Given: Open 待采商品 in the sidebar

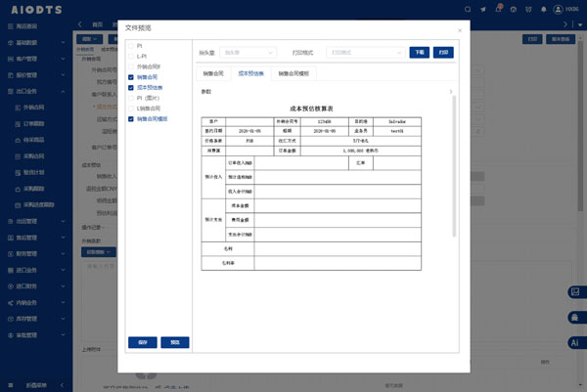Looking at the screenshot, I should coord(33,140).
